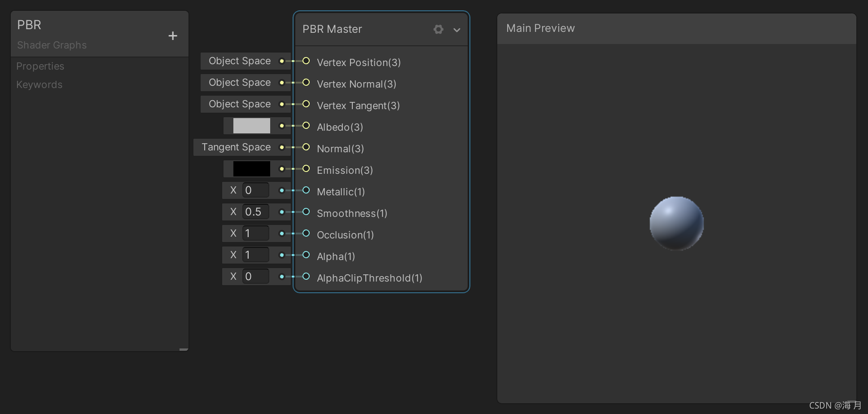Collapse the PBR Master node chevron
Screen dimensions: 868x414
click(x=457, y=30)
